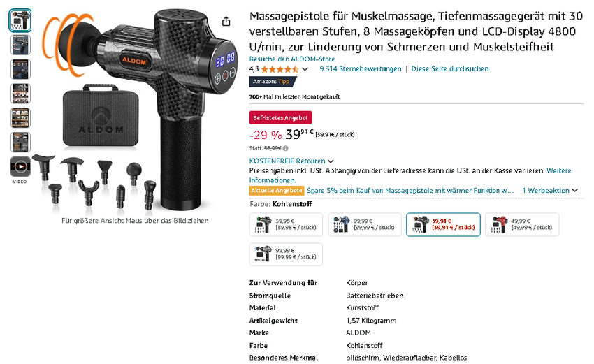Open Besuche den ALDOM-Store link
Image resolution: width=594 pixels, height=364 pixels.
[292, 59]
